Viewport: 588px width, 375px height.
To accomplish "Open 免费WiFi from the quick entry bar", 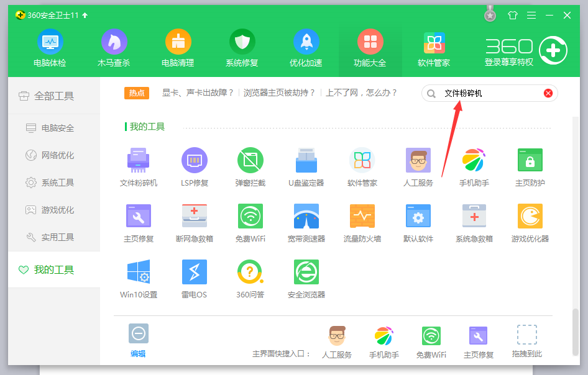I will [x=431, y=342].
